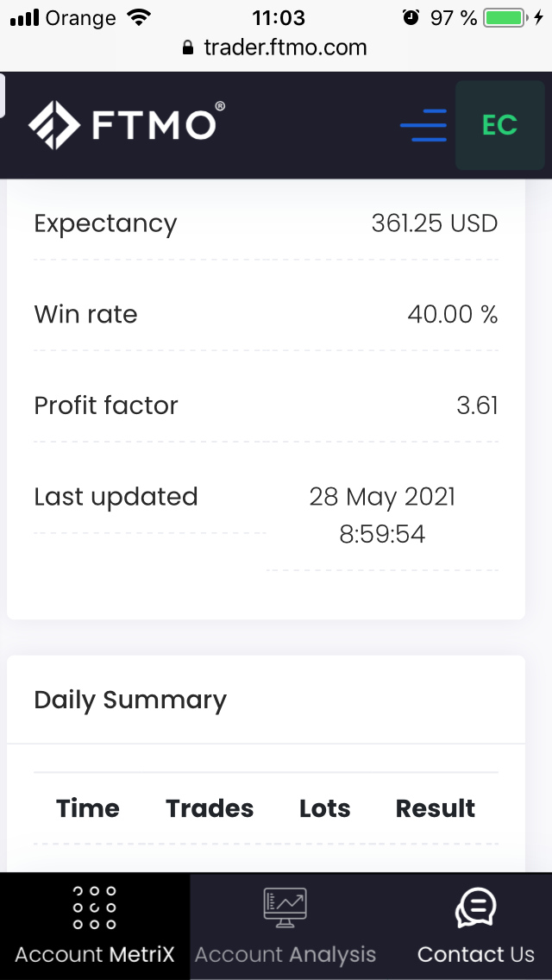Viewport: 552px width, 980px height.
Task: Tap the trader.ftmo.com address bar
Action: (285, 48)
